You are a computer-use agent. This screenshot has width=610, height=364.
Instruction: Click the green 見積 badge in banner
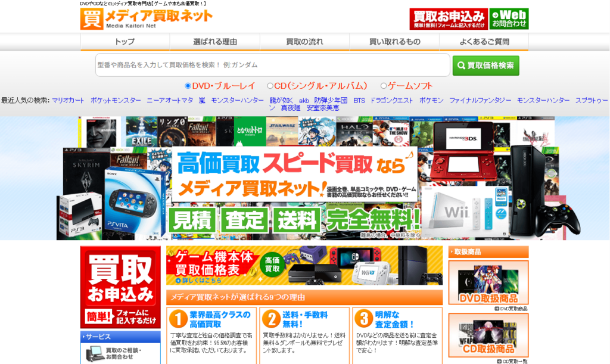pos(192,220)
